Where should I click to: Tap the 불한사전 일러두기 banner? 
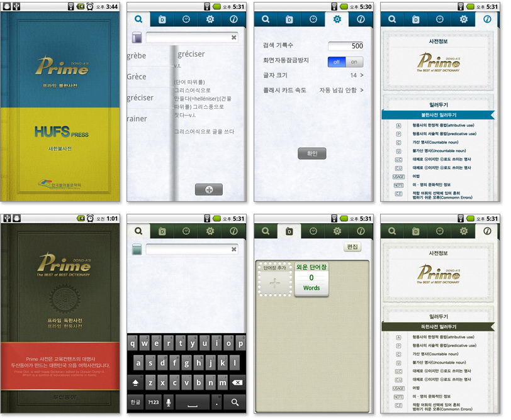pos(439,115)
